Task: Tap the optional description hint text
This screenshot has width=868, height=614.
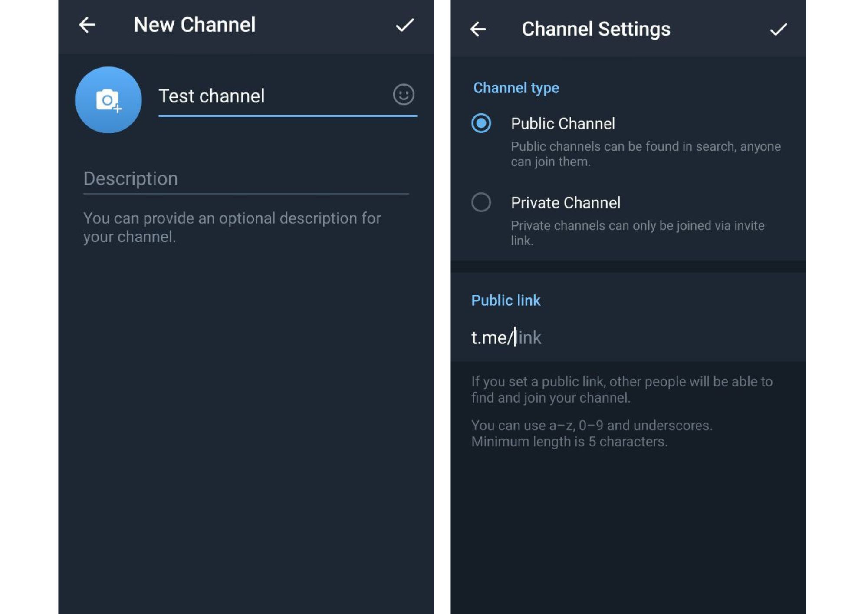Action: click(x=232, y=227)
